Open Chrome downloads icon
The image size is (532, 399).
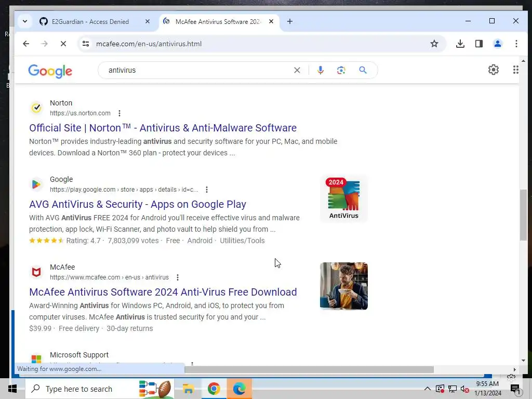[460, 44]
